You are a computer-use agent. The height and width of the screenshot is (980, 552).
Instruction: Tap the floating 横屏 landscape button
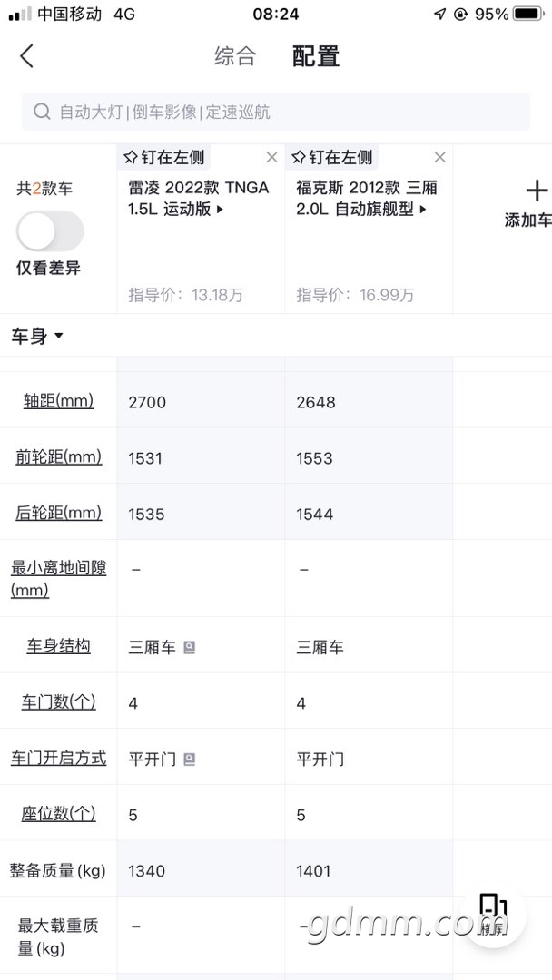494,914
